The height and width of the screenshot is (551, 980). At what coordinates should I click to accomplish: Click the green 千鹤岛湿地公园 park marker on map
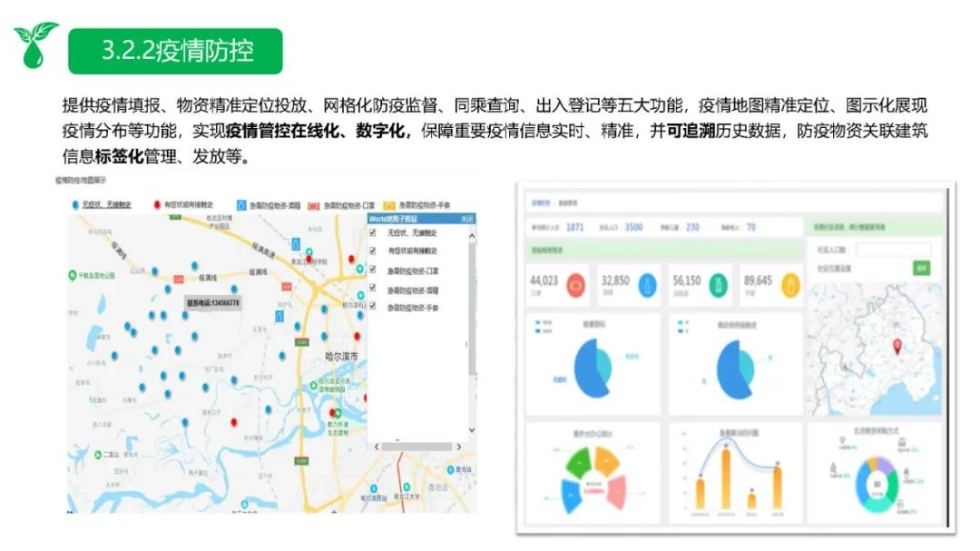72,275
